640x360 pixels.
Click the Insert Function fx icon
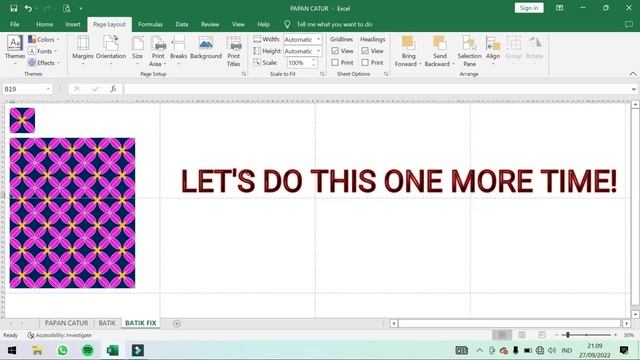(113, 89)
